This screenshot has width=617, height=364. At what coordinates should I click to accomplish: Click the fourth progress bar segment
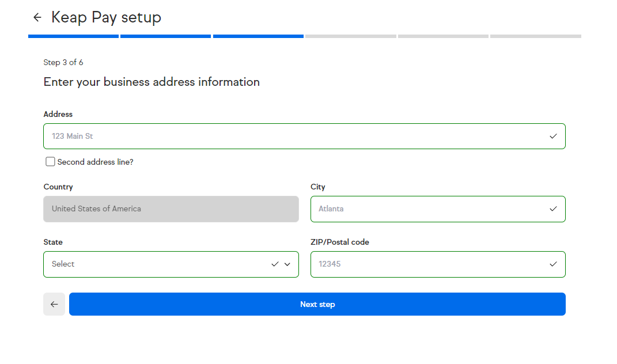[x=351, y=36]
